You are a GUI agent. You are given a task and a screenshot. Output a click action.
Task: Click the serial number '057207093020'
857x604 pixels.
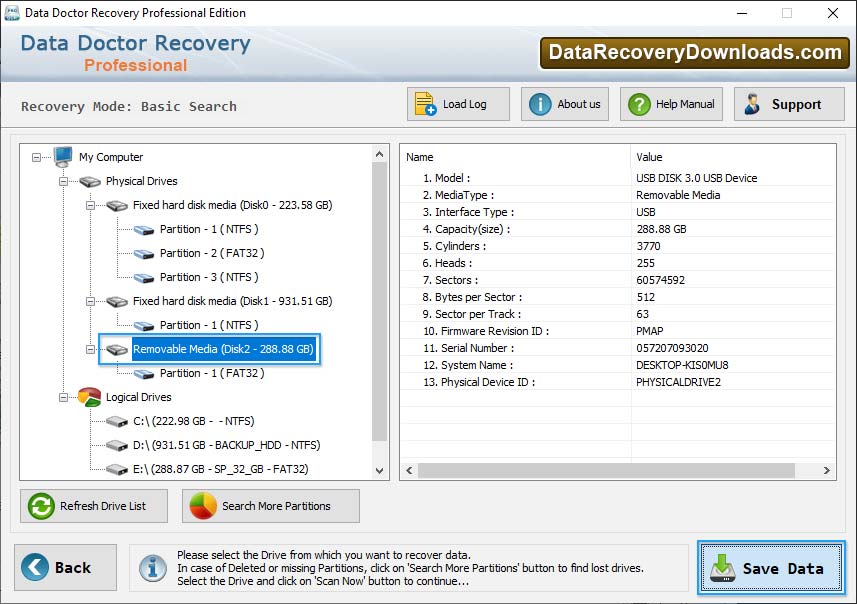[x=672, y=348]
